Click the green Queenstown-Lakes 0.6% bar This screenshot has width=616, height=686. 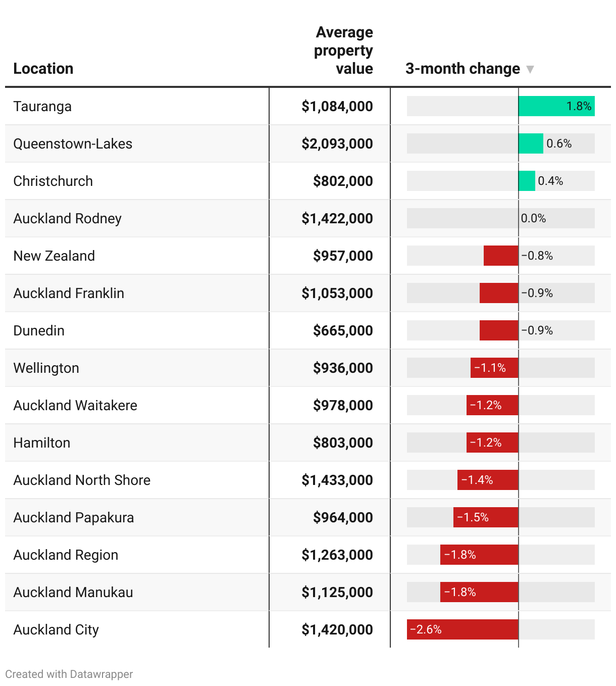point(531,143)
